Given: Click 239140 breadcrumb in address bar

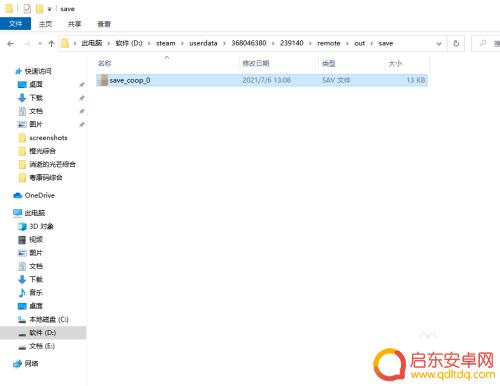Looking at the screenshot, I should 292,43.
